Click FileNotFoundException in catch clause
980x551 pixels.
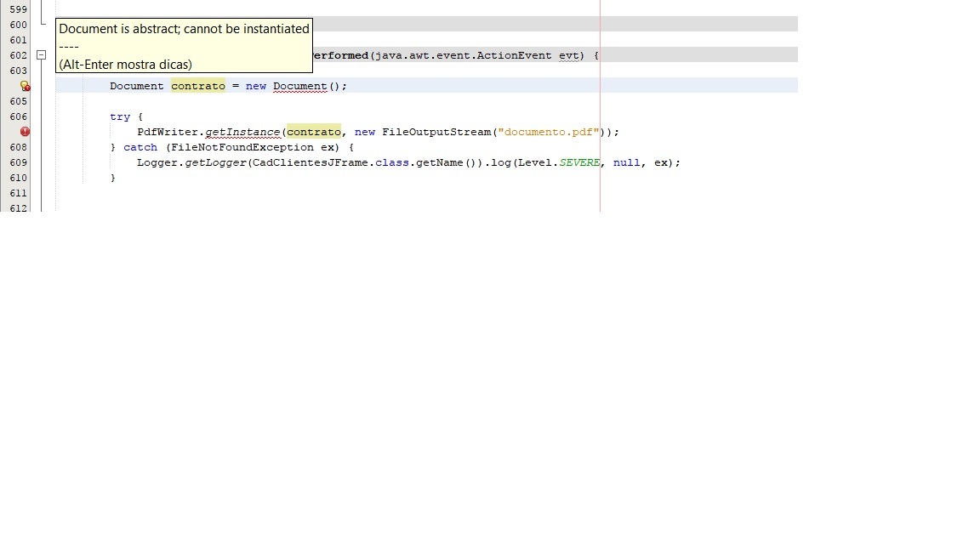[x=242, y=147]
